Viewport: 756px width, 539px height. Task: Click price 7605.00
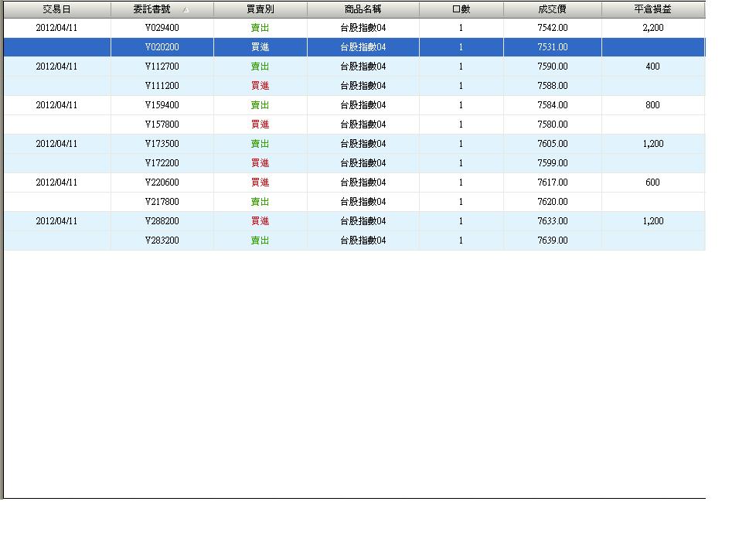pyautogui.click(x=553, y=144)
